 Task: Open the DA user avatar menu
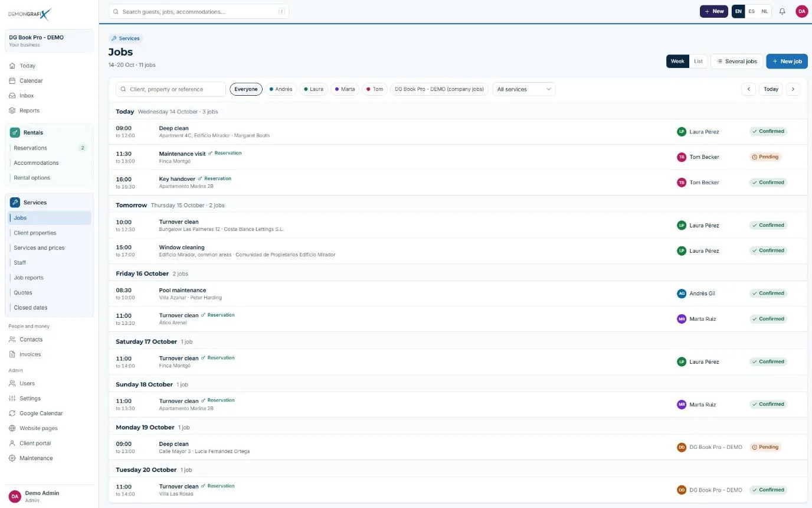[801, 11]
